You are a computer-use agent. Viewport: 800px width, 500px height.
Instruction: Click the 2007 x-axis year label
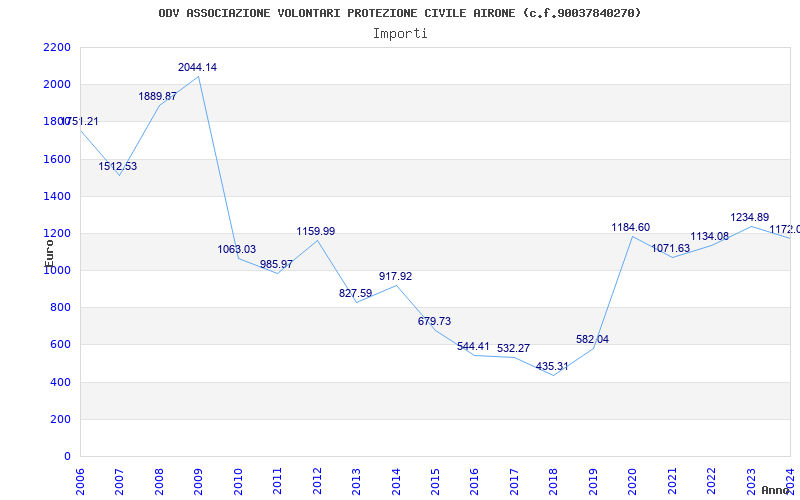[119, 482]
